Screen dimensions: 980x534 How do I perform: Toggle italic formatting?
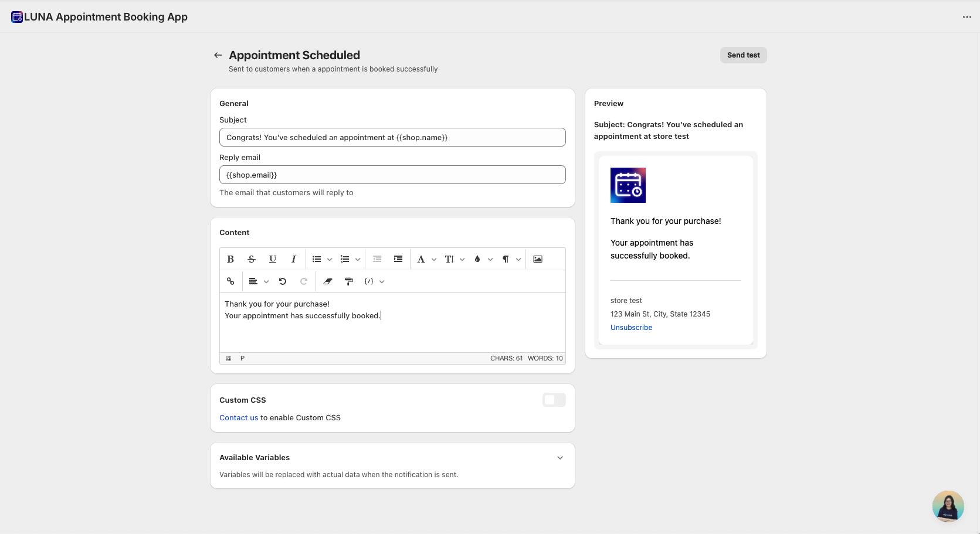(294, 259)
